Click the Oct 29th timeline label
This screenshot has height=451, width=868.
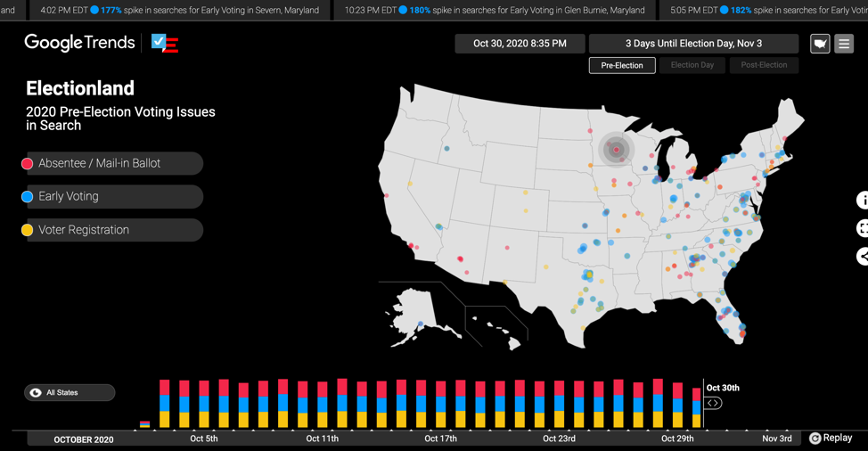[x=677, y=439]
